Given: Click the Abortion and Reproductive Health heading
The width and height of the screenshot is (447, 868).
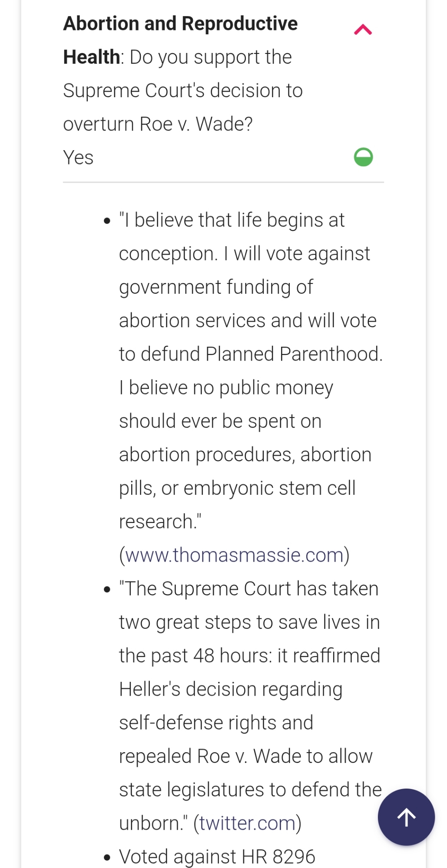Looking at the screenshot, I should (180, 24).
